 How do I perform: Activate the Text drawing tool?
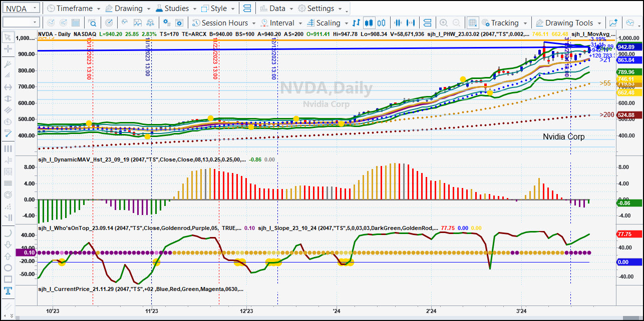point(8,291)
